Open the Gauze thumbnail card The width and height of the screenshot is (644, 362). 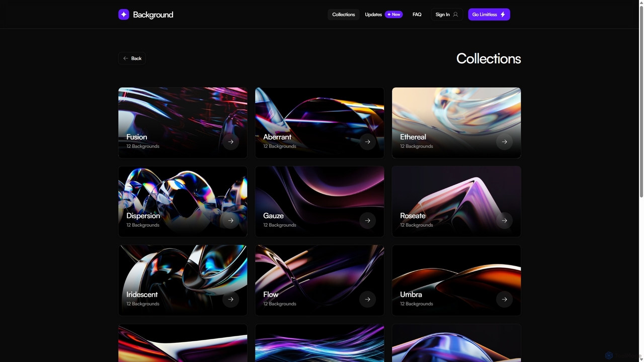point(319,202)
